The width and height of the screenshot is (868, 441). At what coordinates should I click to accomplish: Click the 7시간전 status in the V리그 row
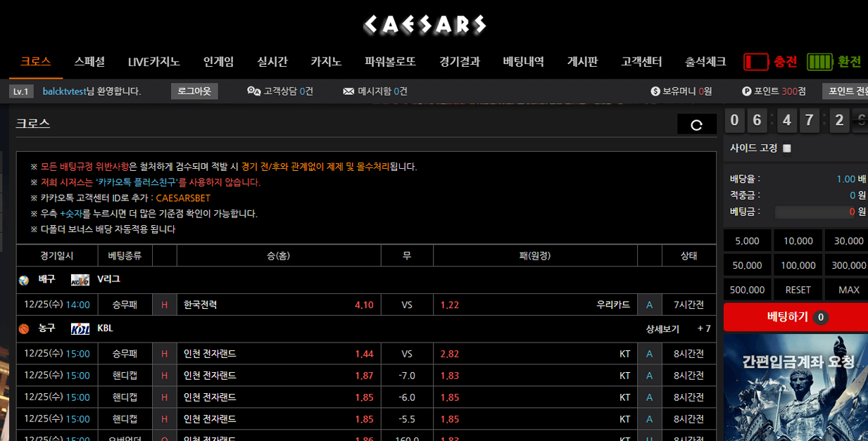point(688,305)
